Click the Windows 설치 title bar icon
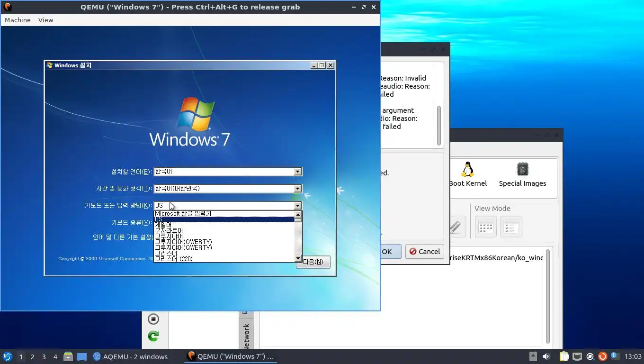 (50, 65)
